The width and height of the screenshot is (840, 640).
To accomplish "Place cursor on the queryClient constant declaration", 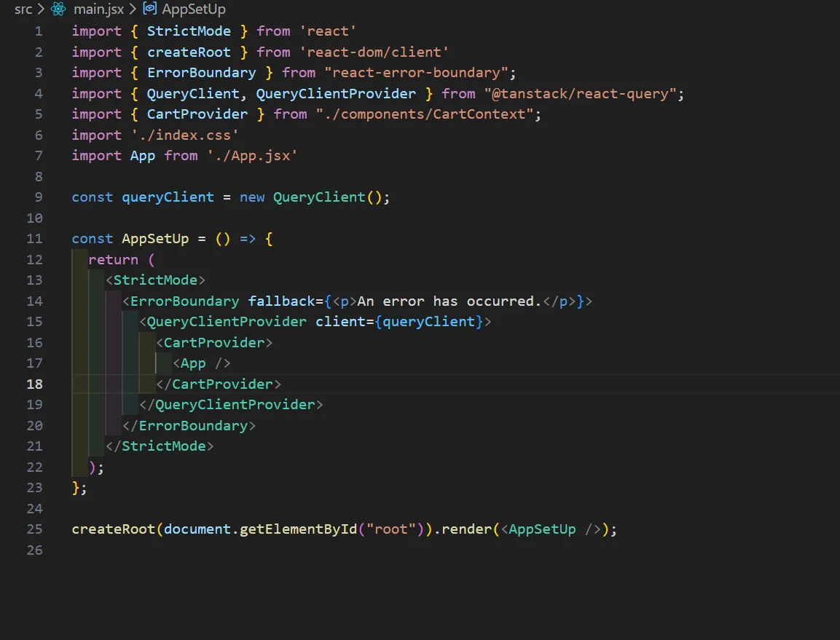I will tap(168, 197).
